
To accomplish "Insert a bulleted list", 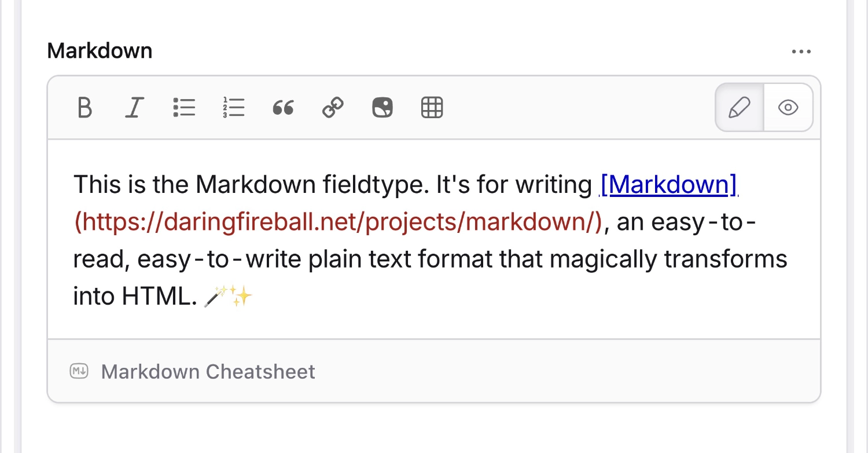I will pyautogui.click(x=184, y=107).
